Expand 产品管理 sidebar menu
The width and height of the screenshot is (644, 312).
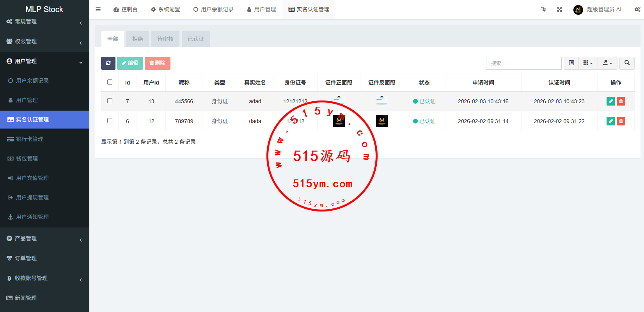tap(44, 238)
